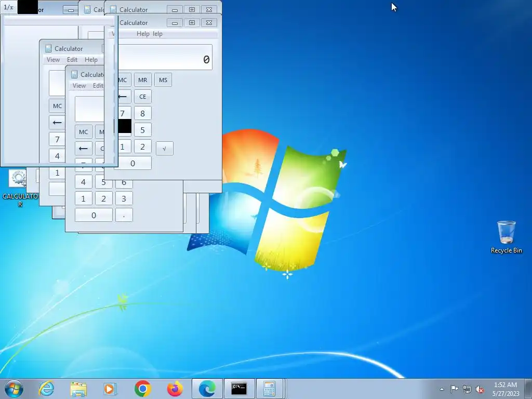Open Windows Explorer folder icon in taskbar
Viewport: 532px width, 399px height.
(x=78, y=389)
